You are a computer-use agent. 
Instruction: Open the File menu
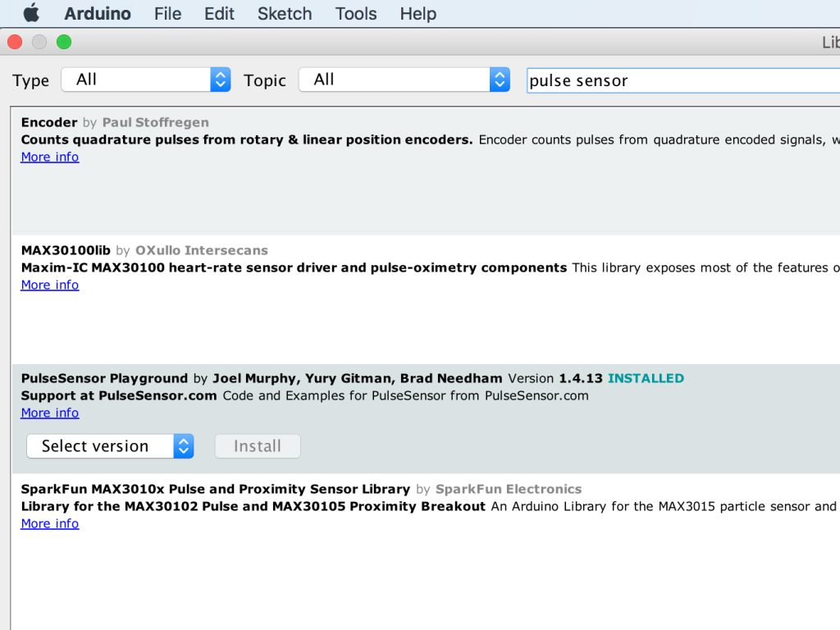(x=167, y=13)
